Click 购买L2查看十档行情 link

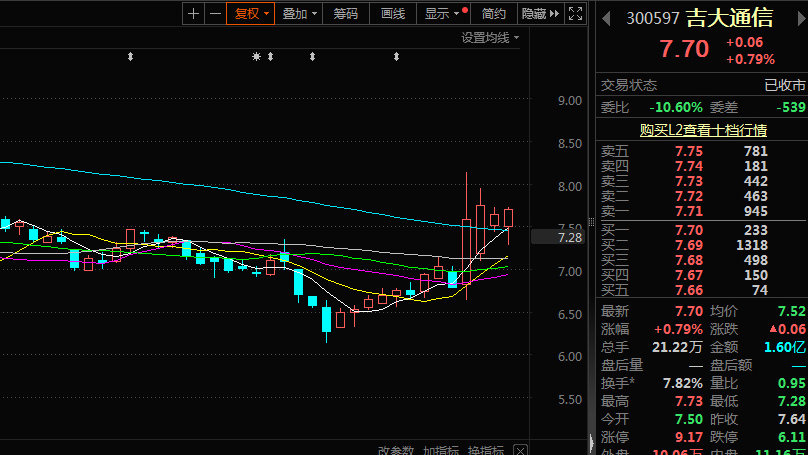click(x=703, y=130)
